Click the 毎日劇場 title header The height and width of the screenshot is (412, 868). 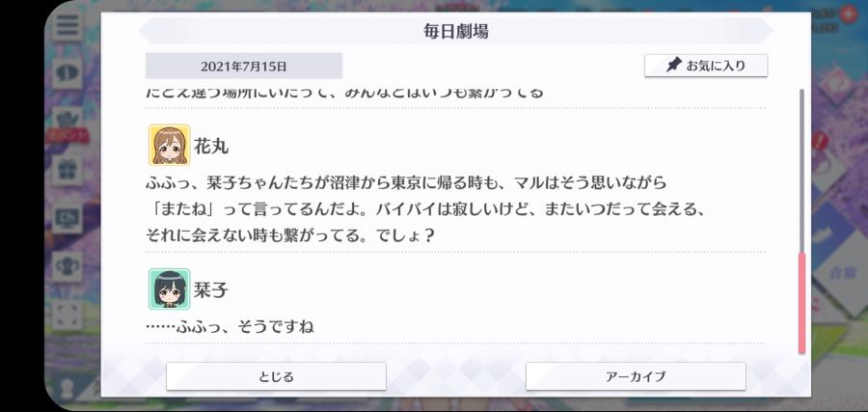[x=455, y=31]
